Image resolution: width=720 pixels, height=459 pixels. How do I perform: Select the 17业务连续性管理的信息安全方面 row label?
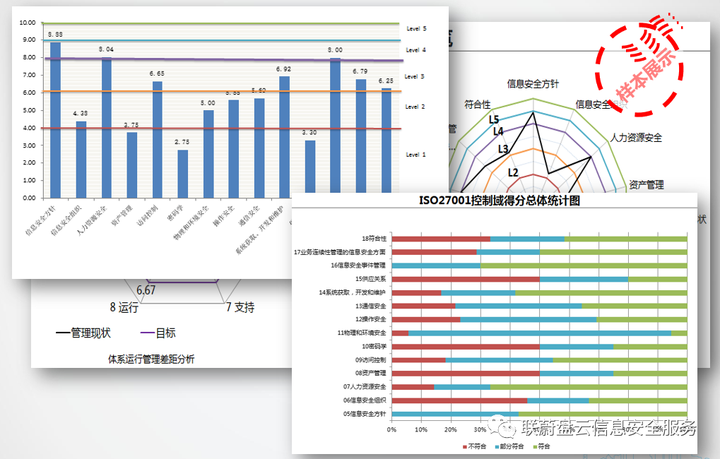(340, 252)
